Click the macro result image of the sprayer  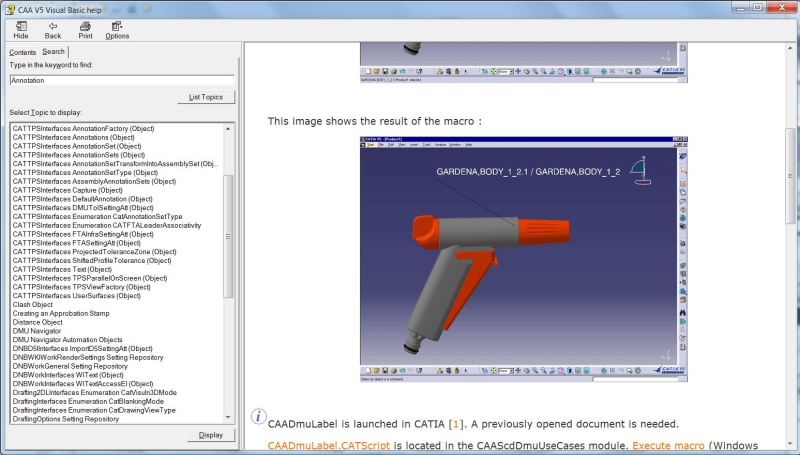523,259
